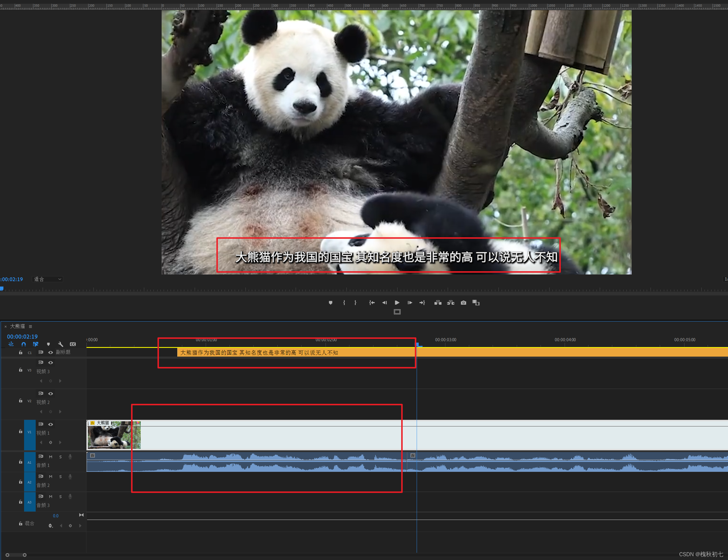Screen dimensions: 728x560
Task: Open the 适合 zoom level dropdown
Action: [x=48, y=279]
